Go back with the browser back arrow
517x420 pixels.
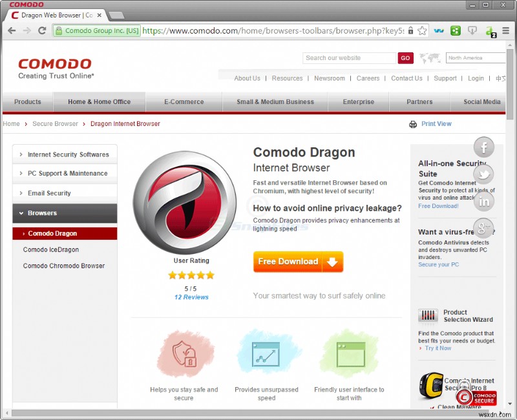pos(12,30)
